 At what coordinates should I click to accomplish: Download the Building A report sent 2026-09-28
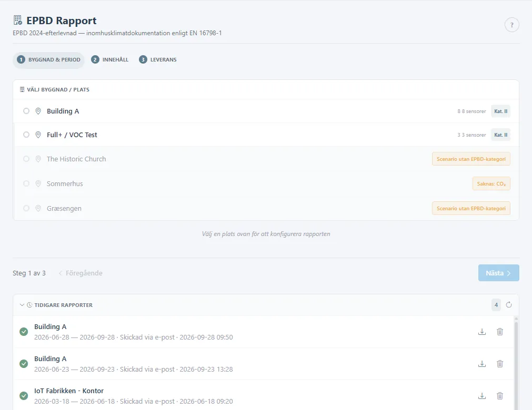[x=482, y=332]
